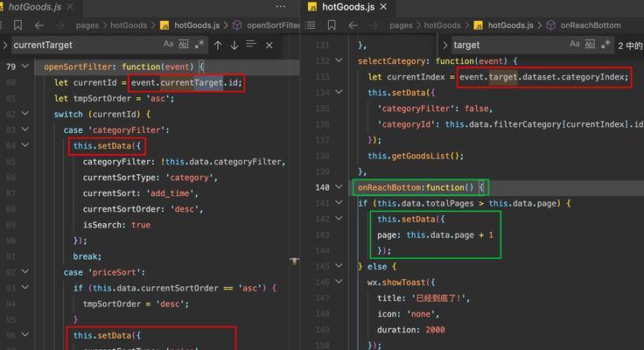Collapse setData block at line 134
Image resolution: width=644 pixels, height=350 pixels.
(339, 92)
